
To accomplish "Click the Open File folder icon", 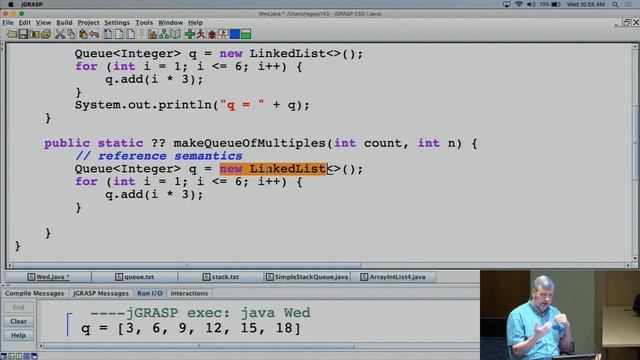I will (x=12, y=34).
